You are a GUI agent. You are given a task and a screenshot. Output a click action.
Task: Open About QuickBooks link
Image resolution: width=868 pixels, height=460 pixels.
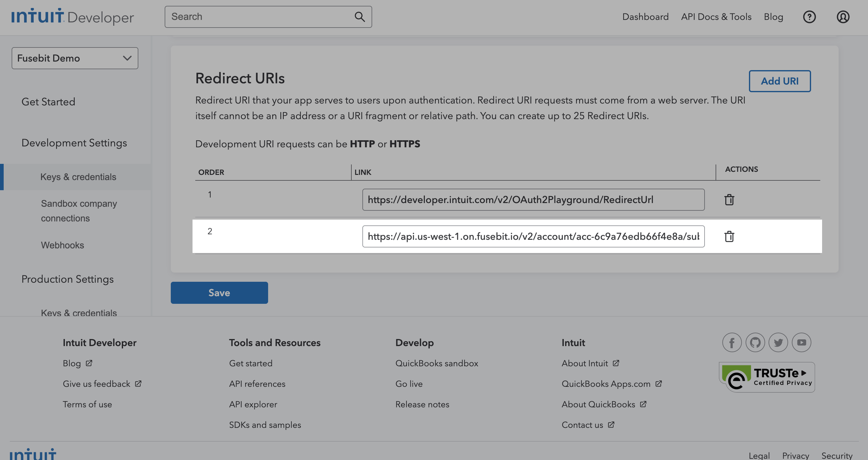604,404
